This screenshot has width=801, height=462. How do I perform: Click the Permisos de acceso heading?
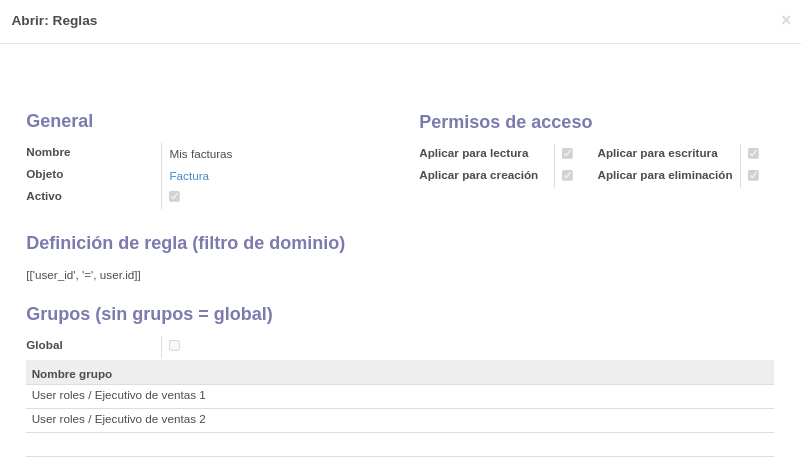tap(505, 122)
